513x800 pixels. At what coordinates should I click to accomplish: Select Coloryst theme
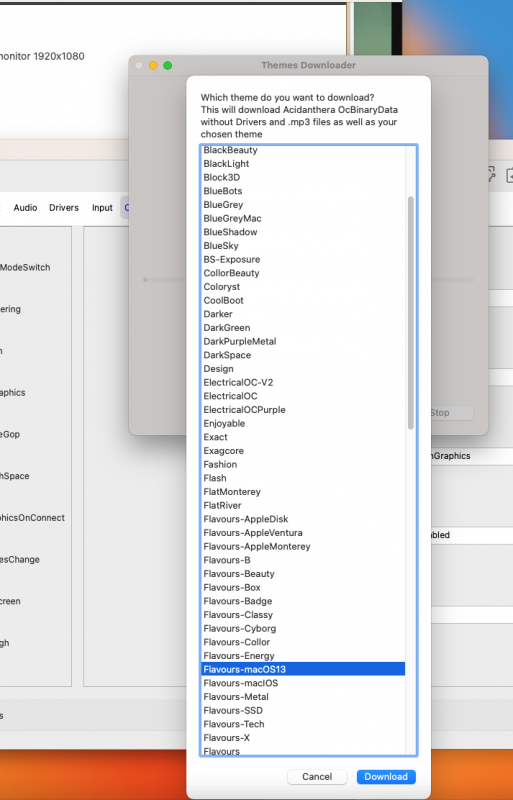coord(303,287)
